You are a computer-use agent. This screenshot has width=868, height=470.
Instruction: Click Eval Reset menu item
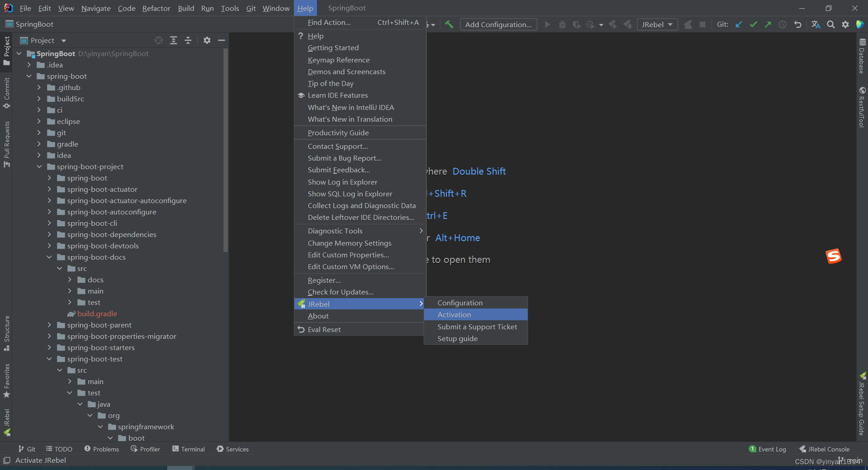[x=359, y=329]
